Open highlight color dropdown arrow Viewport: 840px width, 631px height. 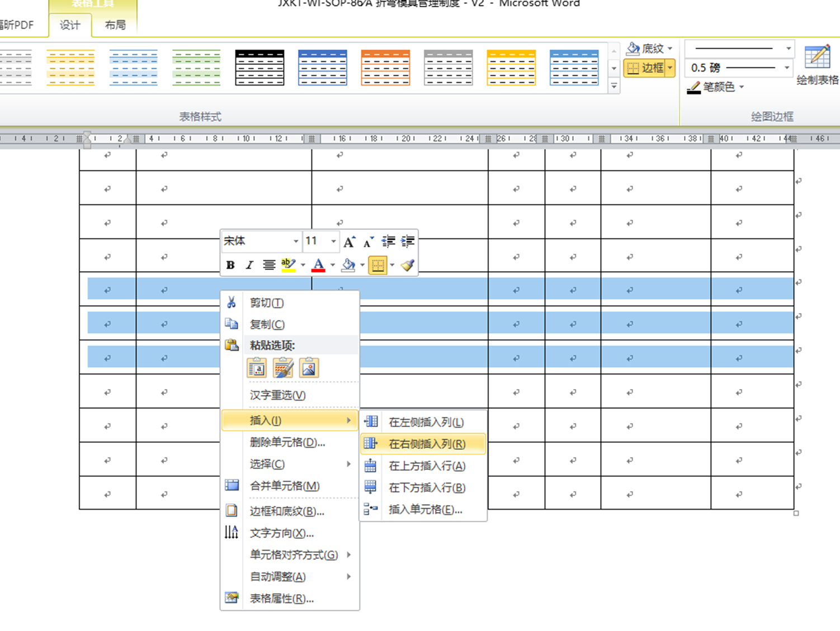[x=303, y=265]
